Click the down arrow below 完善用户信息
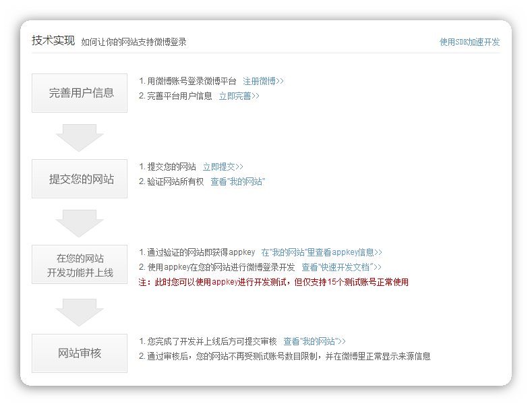This screenshot has width=532, height=406. [x=80, y=138]
